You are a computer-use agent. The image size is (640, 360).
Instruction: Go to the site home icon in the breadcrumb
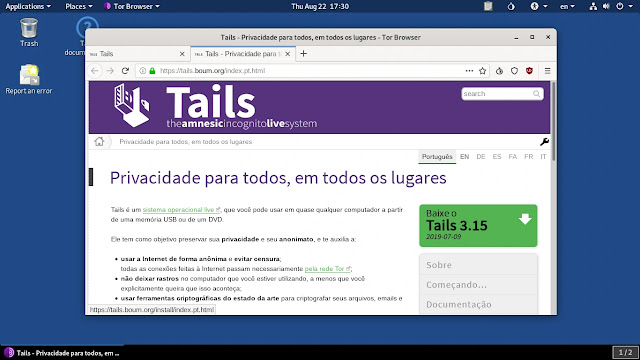pos(99,142)
